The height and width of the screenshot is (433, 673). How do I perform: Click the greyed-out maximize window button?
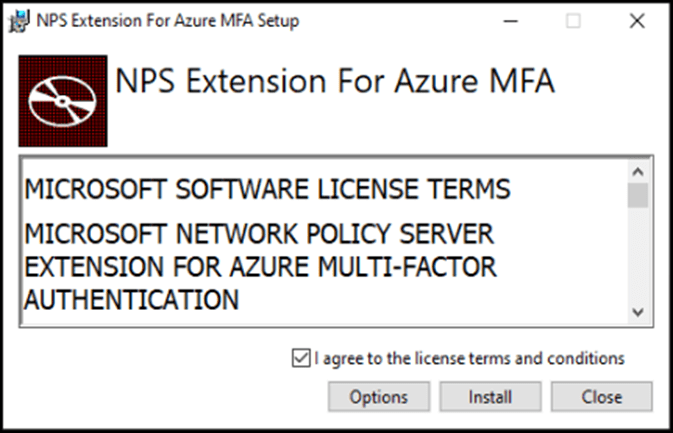[573, 21]
